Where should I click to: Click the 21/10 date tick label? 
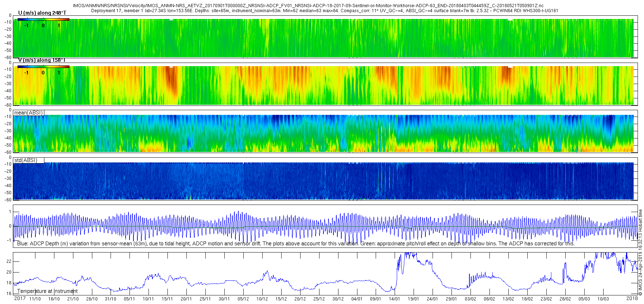click(x=73, y=299)
